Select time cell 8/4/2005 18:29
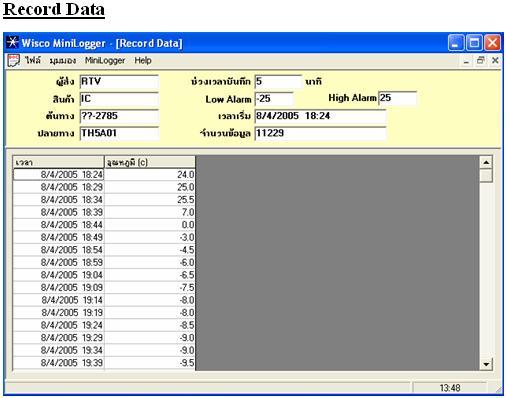Image resolution: width=506 pixels, height=398 pixels. (59, 187)
